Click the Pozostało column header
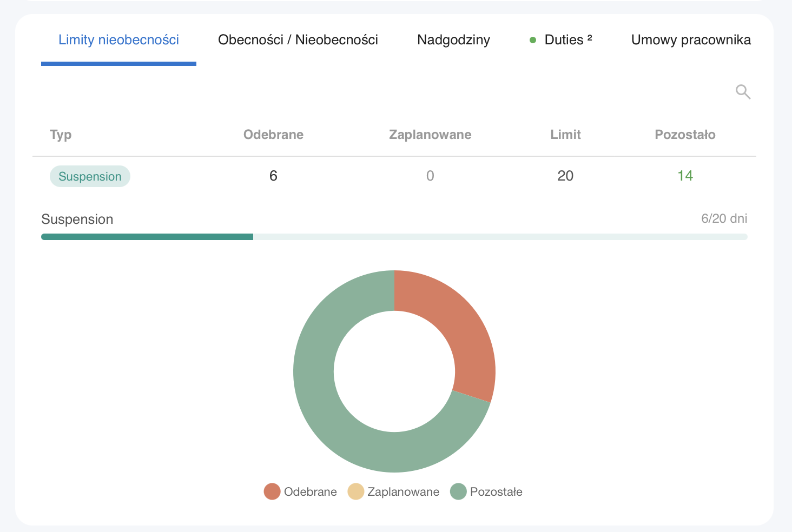Viewport: 792px width, 532px height. click(685, 135)
